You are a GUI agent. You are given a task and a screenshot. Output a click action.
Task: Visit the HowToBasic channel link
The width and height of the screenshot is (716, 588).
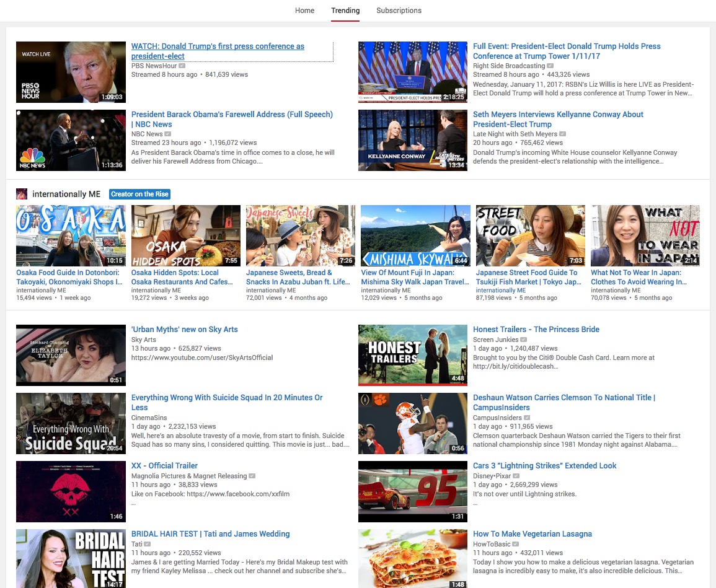[492, 544]
